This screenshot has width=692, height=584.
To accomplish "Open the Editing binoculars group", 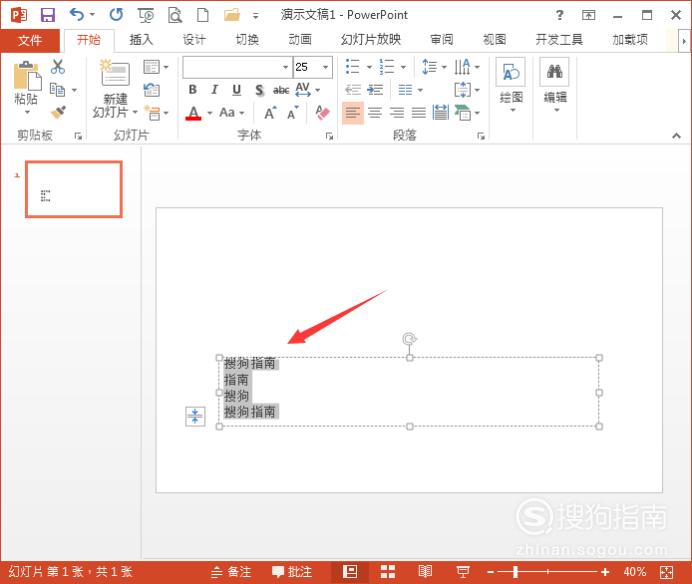I will pyautogui.click(x=555, y=84).
